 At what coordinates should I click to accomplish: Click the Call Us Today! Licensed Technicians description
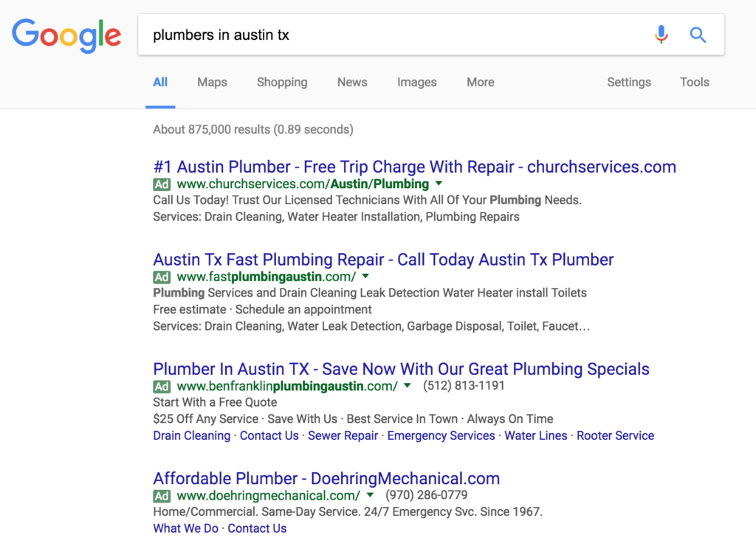pyautogui.click(x=368, y=201)
